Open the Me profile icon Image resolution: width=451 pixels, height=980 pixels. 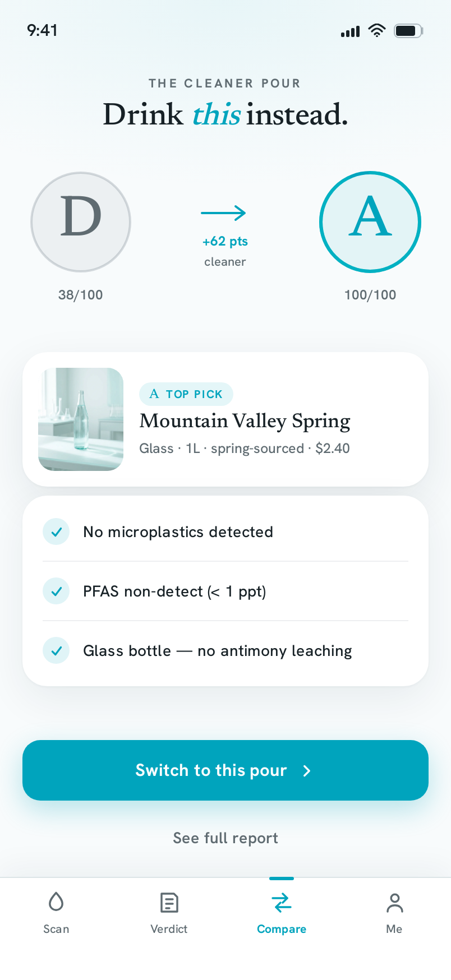[x=394, y=903]
